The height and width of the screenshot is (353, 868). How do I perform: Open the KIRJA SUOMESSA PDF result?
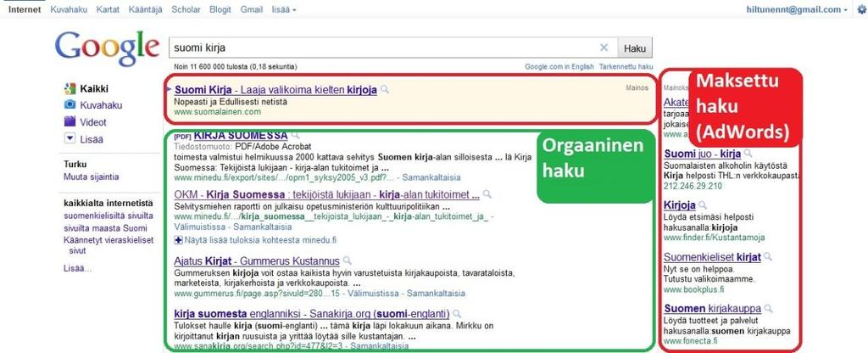coord(240,135)
